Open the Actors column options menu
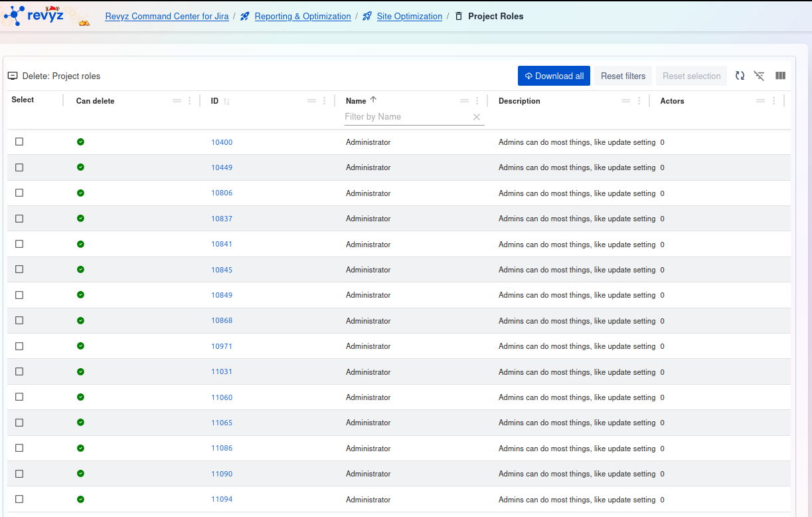The image size is (812, 517). (x=774, y=101)
